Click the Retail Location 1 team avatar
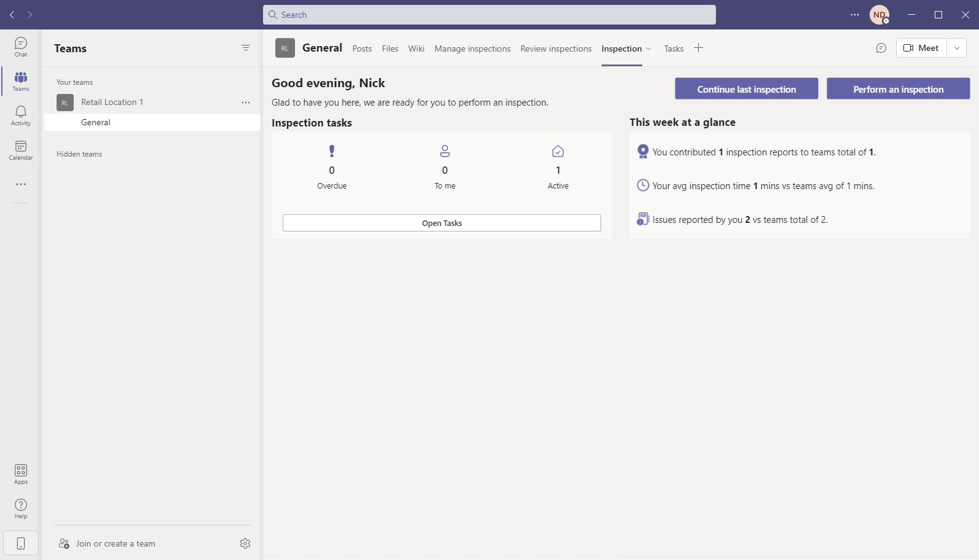Viewport: 979px width, 560px height. (x=65, y=103)
